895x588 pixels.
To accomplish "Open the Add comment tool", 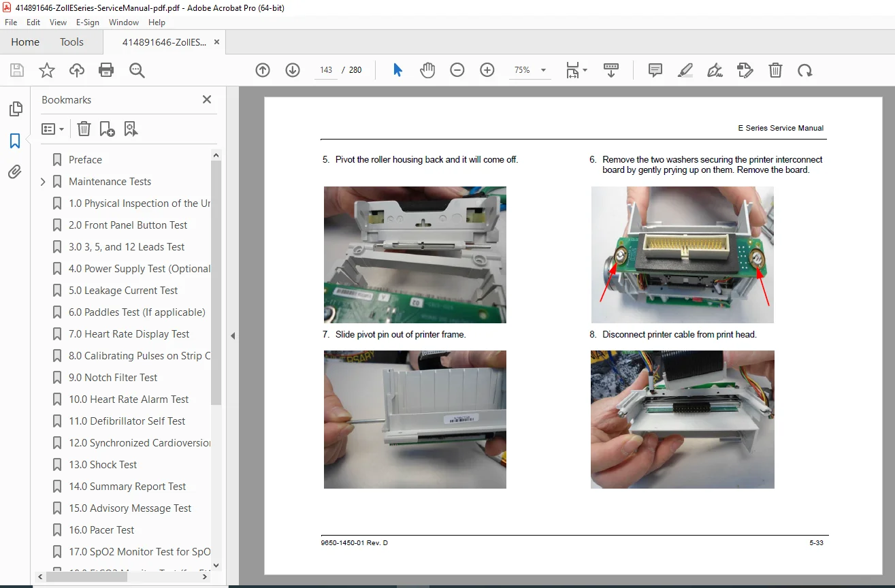I will 655,70.
